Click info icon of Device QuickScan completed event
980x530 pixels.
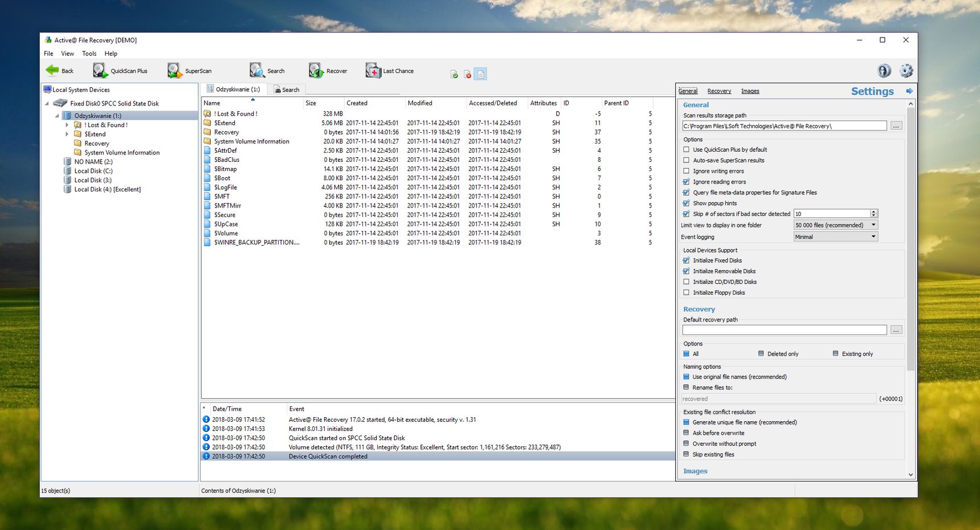[206, 456]
